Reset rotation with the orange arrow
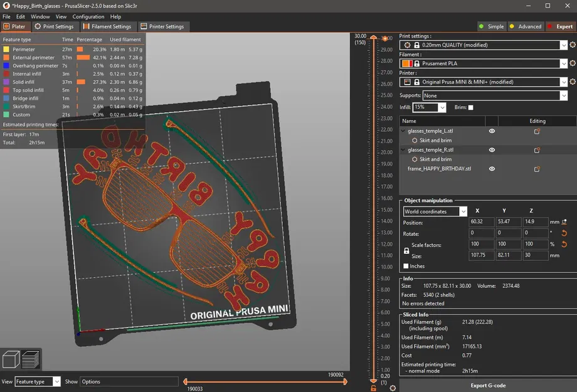 tap(564, 233)
